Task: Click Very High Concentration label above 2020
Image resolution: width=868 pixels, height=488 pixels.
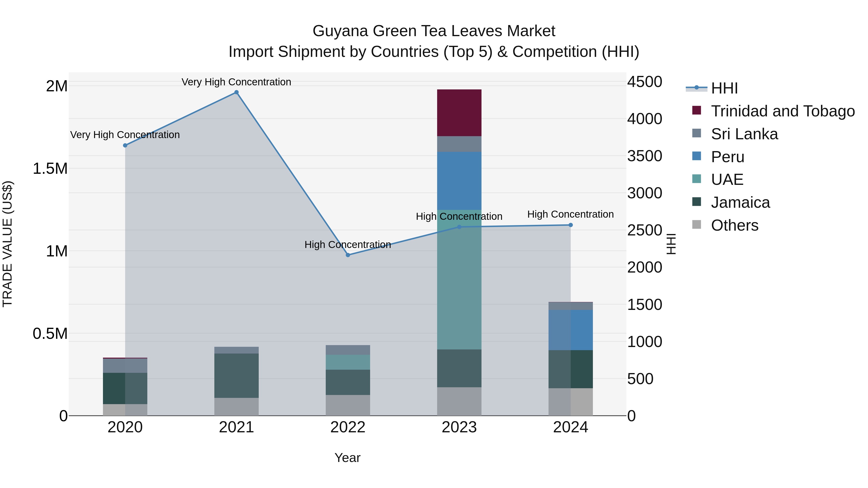Action: pos(125,135)
